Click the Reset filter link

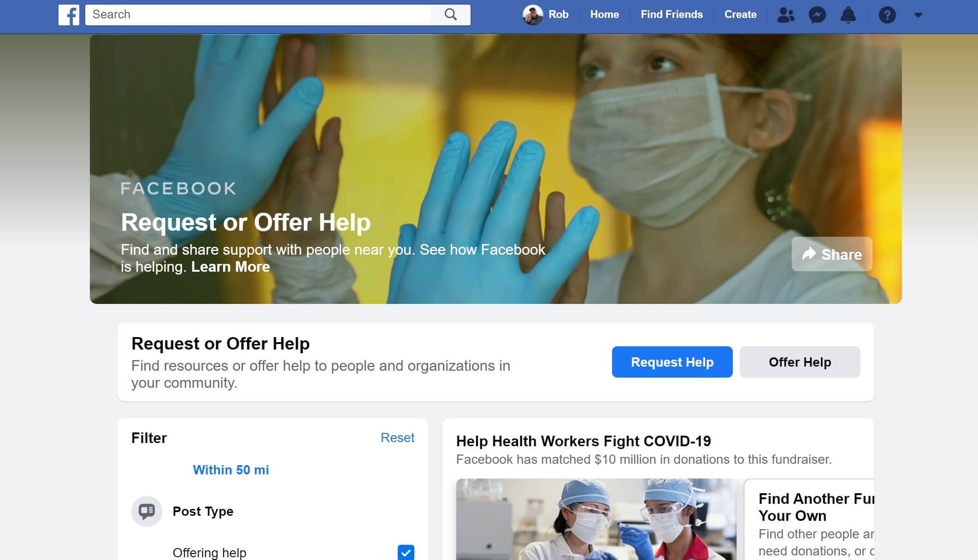point(397,437)
